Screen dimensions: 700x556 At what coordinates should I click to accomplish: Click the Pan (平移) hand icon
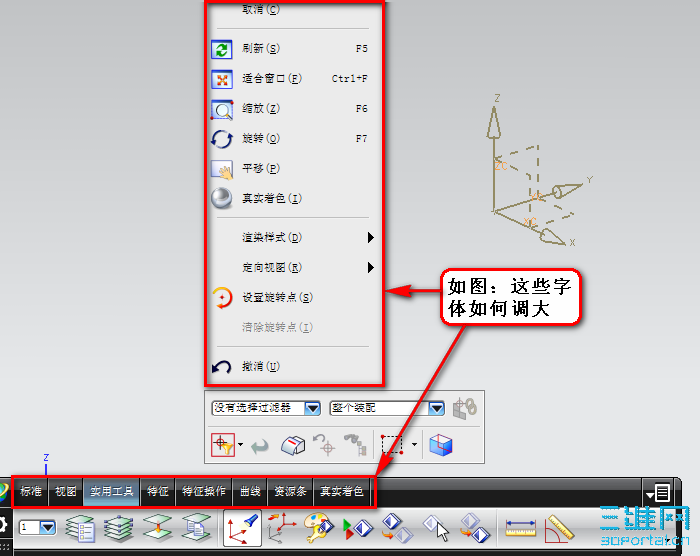pos(222,169)
